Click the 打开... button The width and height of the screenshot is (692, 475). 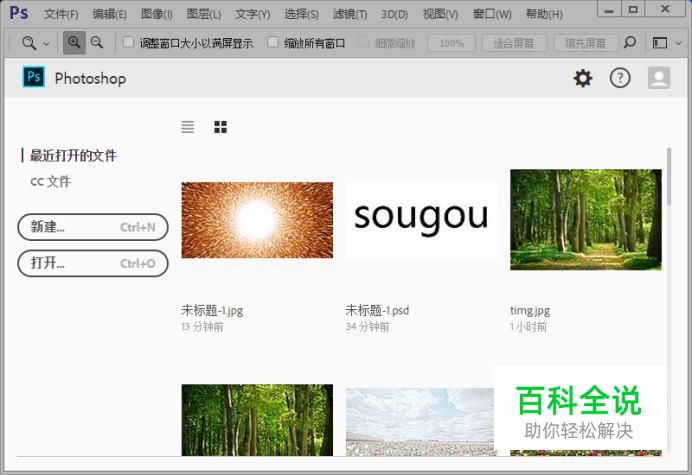93,263
